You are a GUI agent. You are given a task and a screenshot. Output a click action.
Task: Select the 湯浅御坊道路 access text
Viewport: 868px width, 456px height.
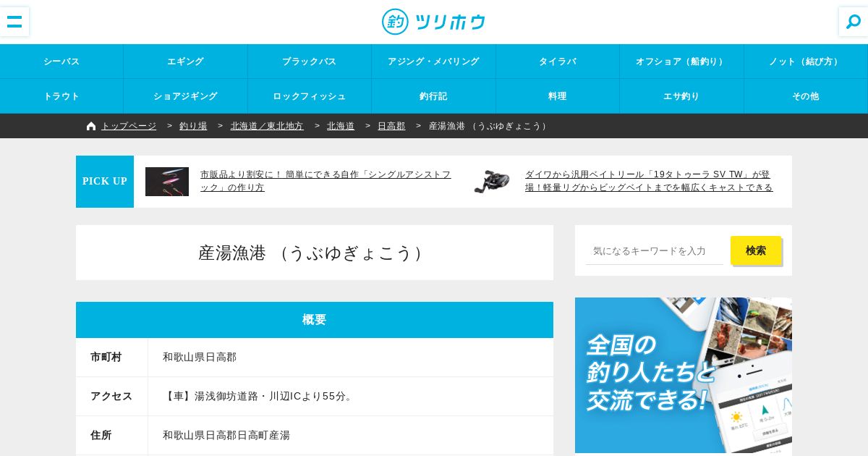pos(259,397)
